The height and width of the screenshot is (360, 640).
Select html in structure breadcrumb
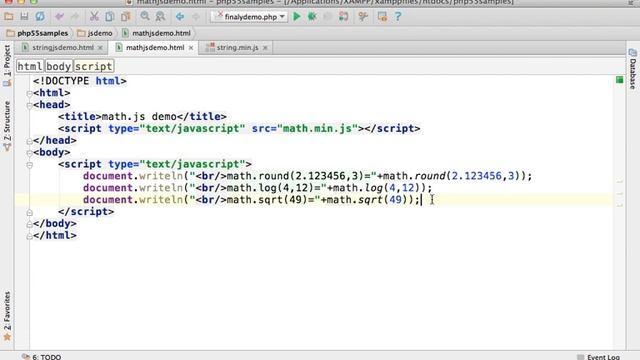(x=29, y=66)
